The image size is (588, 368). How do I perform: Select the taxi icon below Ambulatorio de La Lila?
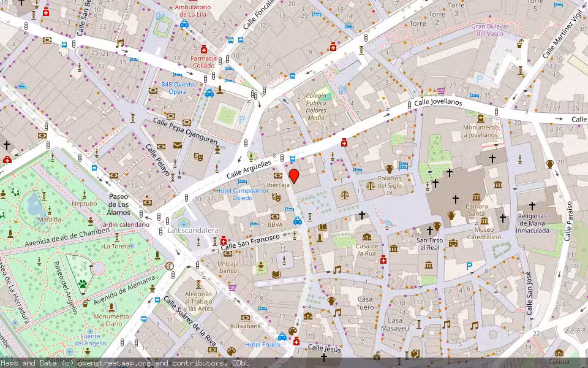pos(184,25)
